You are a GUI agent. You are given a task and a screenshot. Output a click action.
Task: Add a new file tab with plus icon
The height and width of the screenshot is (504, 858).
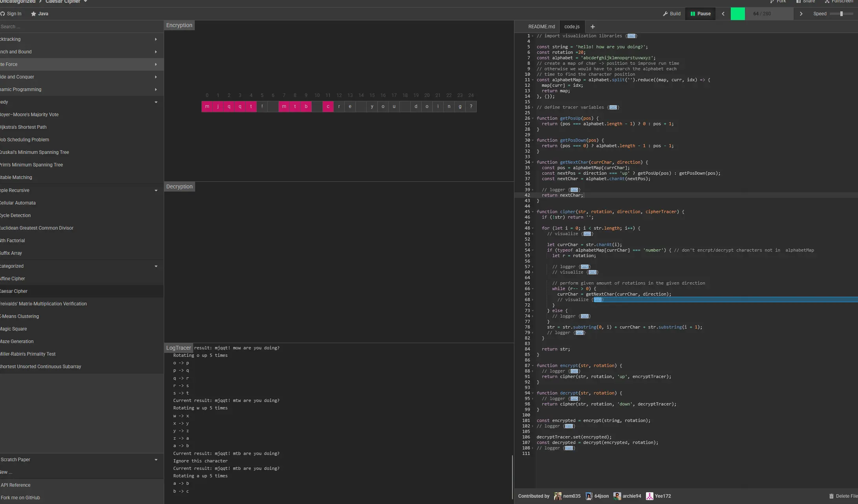(593, 27)
